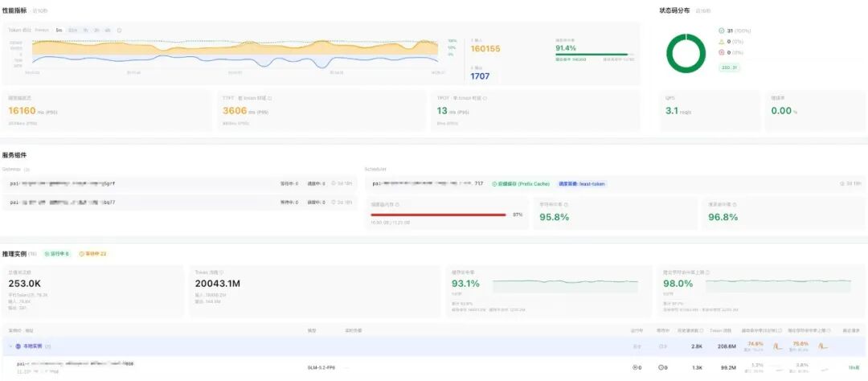Click the 93.1% cache hit rate value
This screenshot has height=381, width=868.
[465, 284]
